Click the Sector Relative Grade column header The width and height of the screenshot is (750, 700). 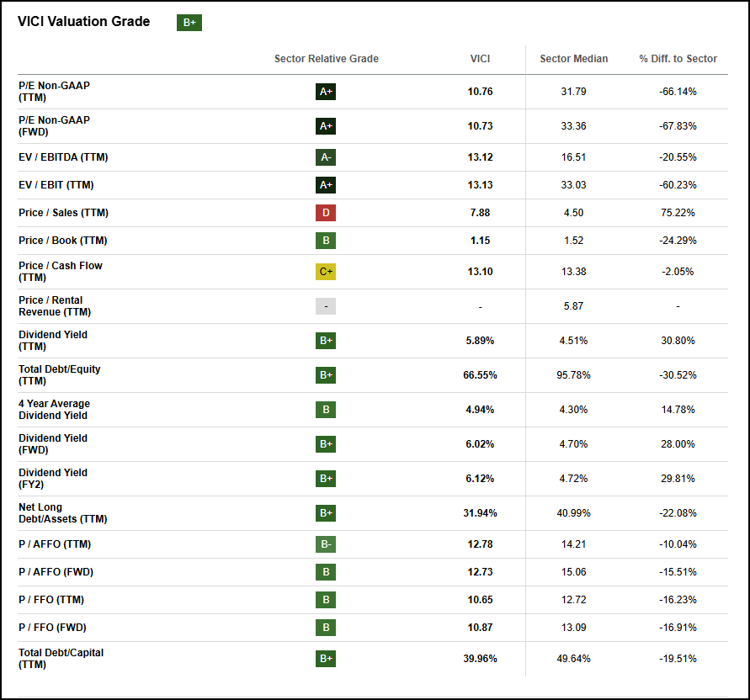(326, 59)
